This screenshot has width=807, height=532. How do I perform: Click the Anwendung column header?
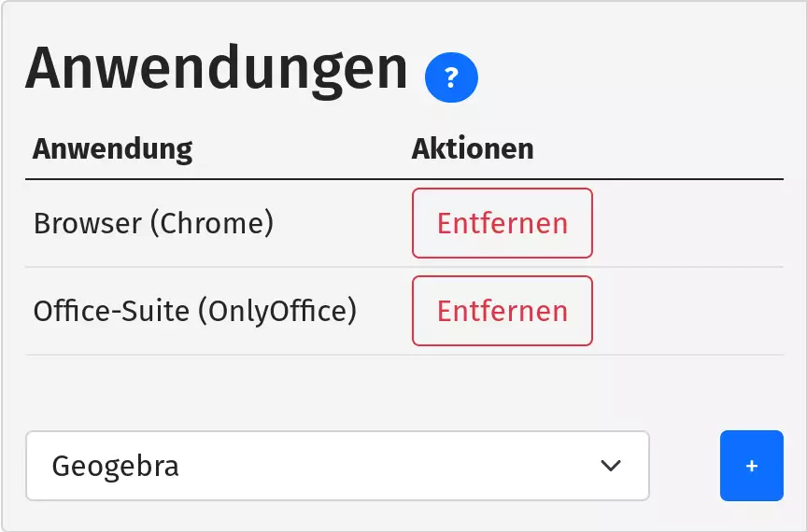click(x=112, y=149)
